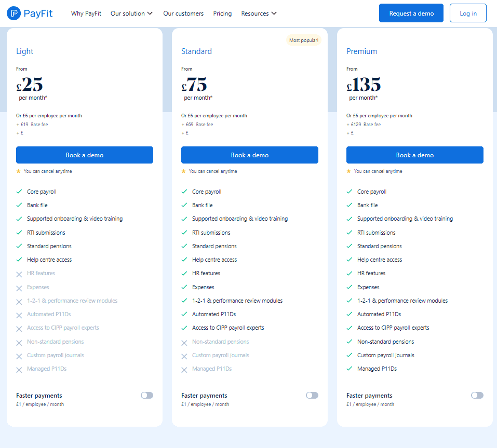Viewport: 497px width, 448px height.
Task: Click the Most popular badge
Action: (304, 40)
